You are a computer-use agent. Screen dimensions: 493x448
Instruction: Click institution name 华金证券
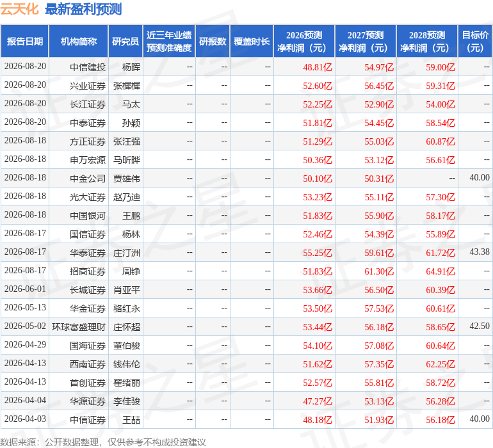[88, 308]
